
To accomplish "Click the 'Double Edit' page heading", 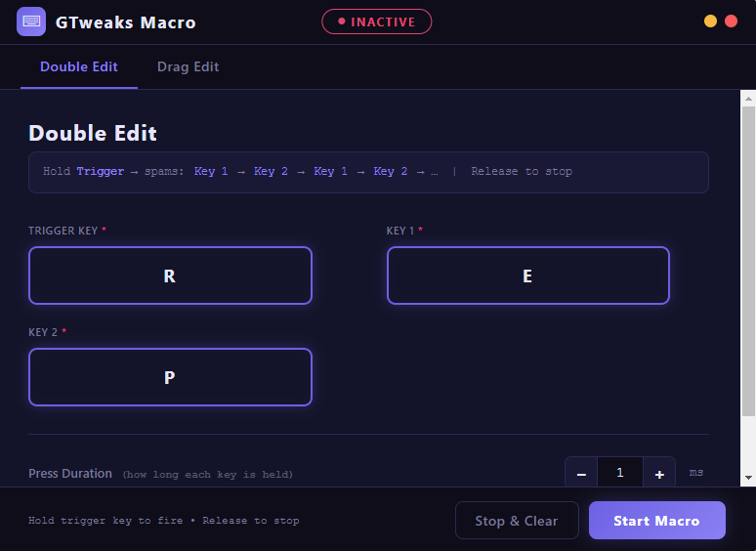I will coord(93,133).
